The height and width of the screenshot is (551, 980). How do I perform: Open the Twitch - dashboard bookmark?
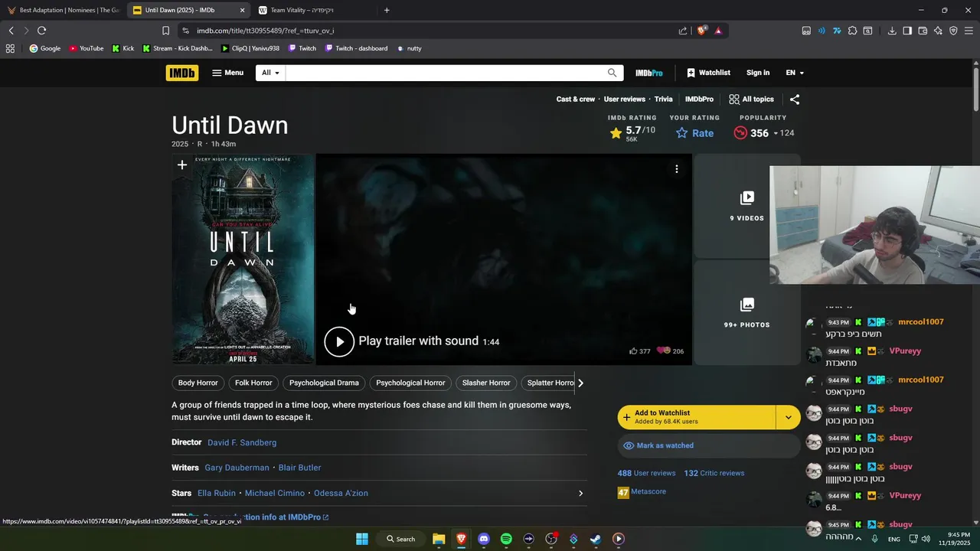point(356,48)
